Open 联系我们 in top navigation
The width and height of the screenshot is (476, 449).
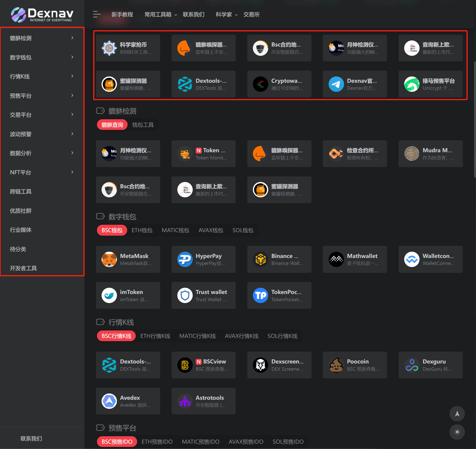193,15
